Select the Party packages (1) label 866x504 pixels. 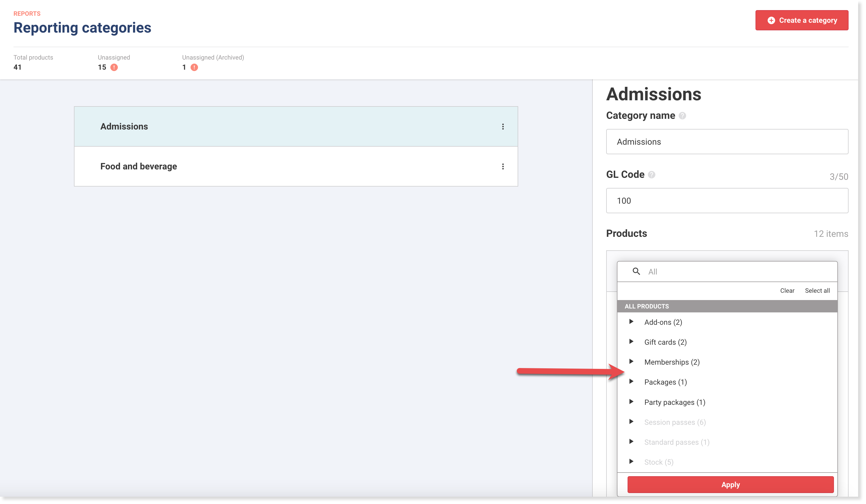click(675, 402)
